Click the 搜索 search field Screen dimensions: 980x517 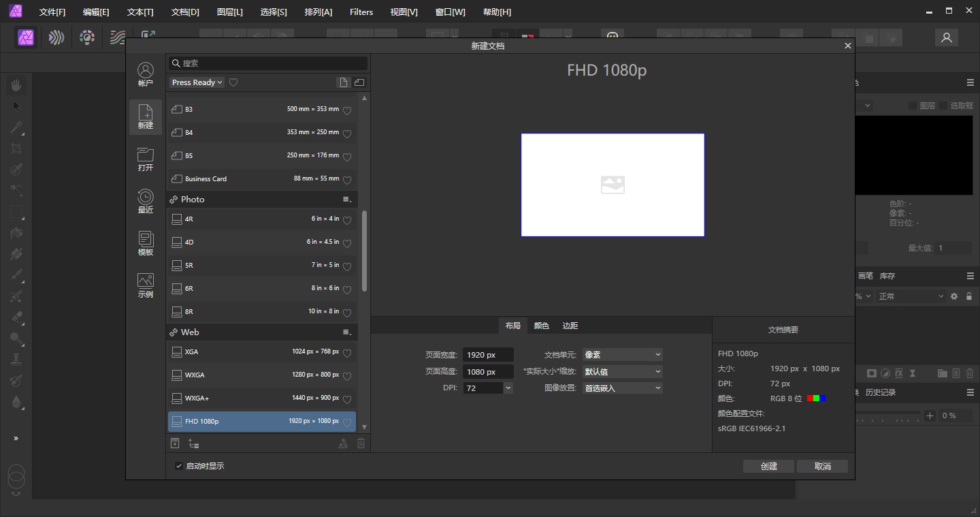point(268,63)
